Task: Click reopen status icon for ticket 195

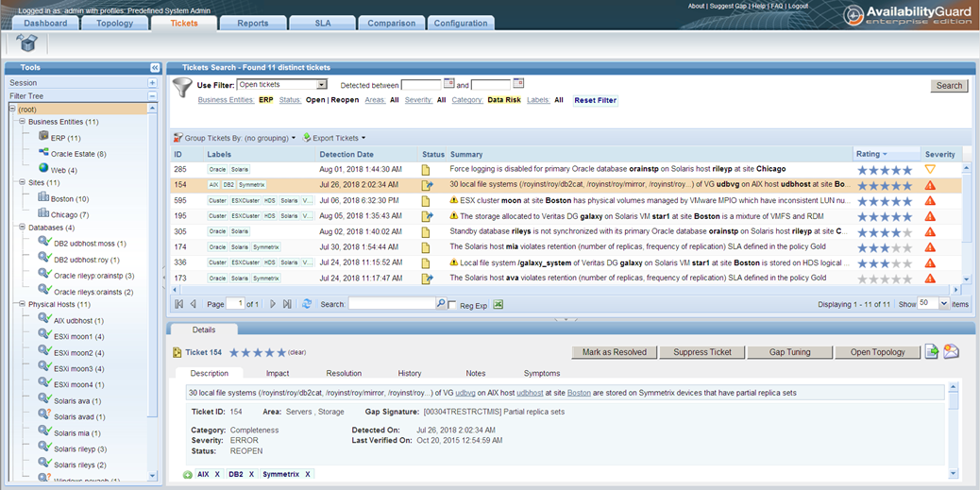Action: click(428, 216)
